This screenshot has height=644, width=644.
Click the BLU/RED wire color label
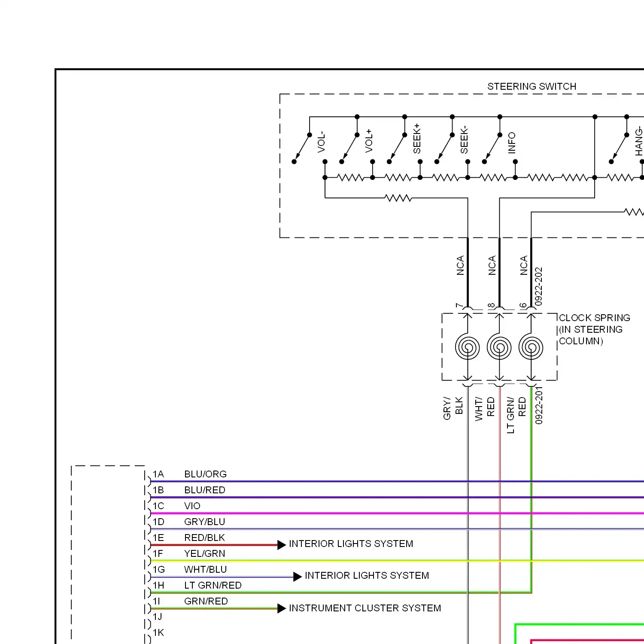point(205,490)
